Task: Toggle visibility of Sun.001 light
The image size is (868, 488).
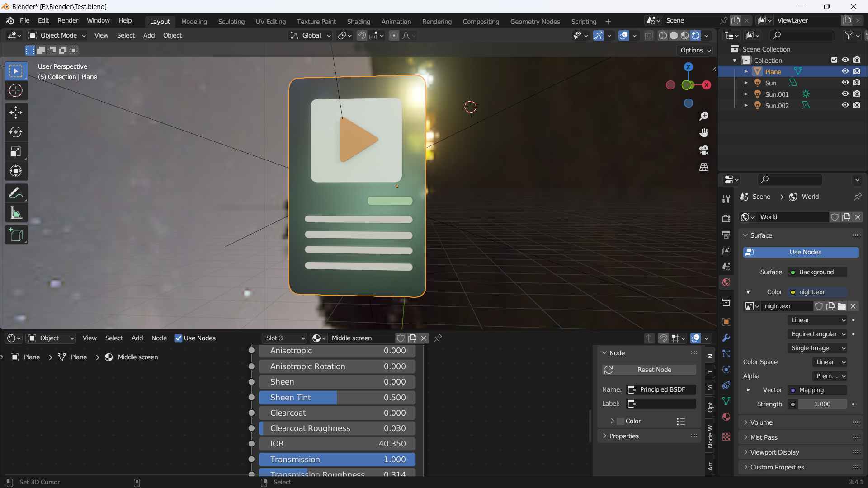Action: (845, 94)
